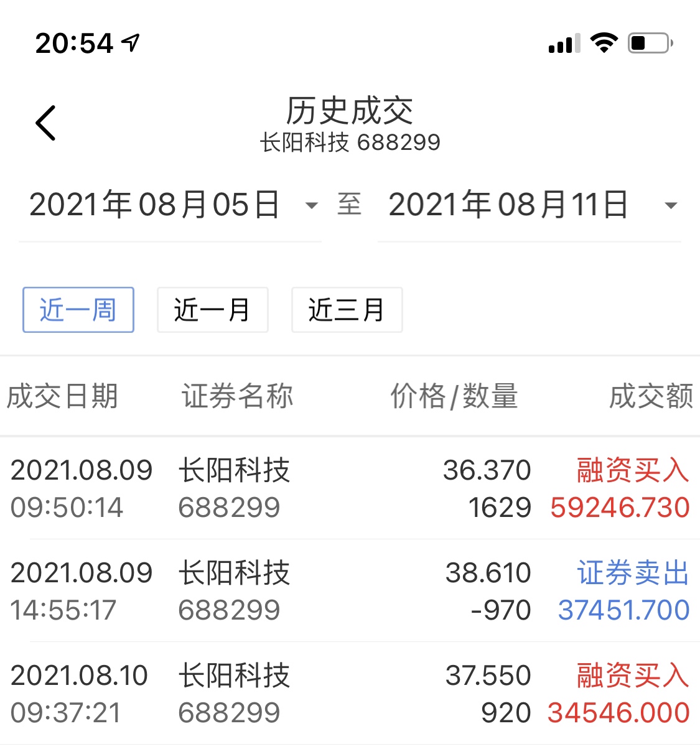Select the 近一周 time filter
Screen dimensions: 700x749
78,310
